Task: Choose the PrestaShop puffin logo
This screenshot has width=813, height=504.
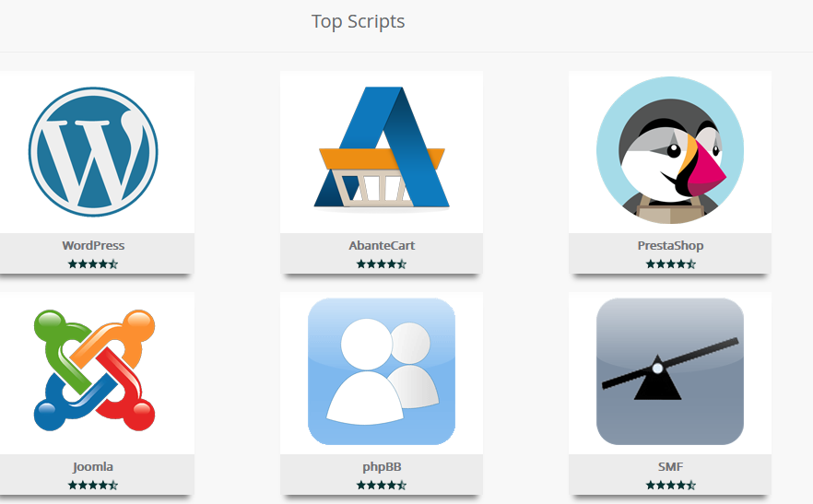Action: 670,150
